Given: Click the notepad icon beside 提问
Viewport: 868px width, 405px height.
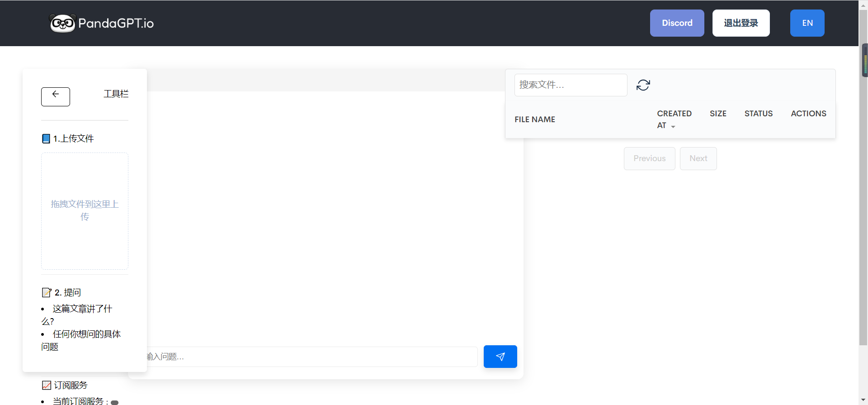Looking at the screenshot, I should tap(47, 293).
